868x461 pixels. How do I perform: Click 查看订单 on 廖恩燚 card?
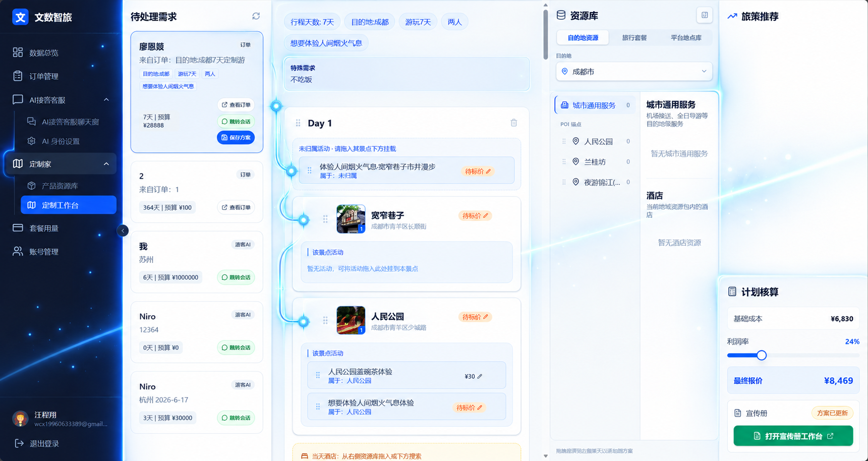click(x=236, y=105)
